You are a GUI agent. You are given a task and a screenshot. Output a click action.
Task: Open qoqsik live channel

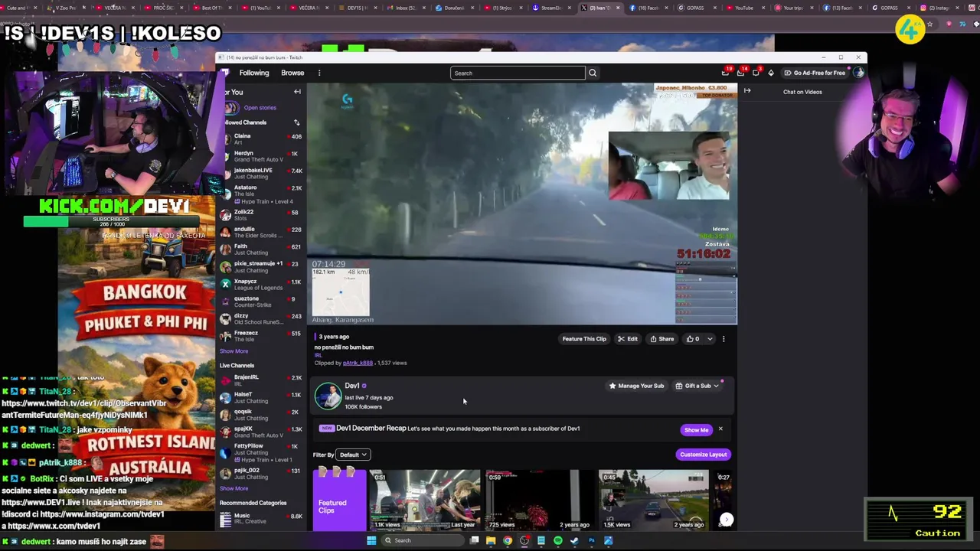pos(260,415)
